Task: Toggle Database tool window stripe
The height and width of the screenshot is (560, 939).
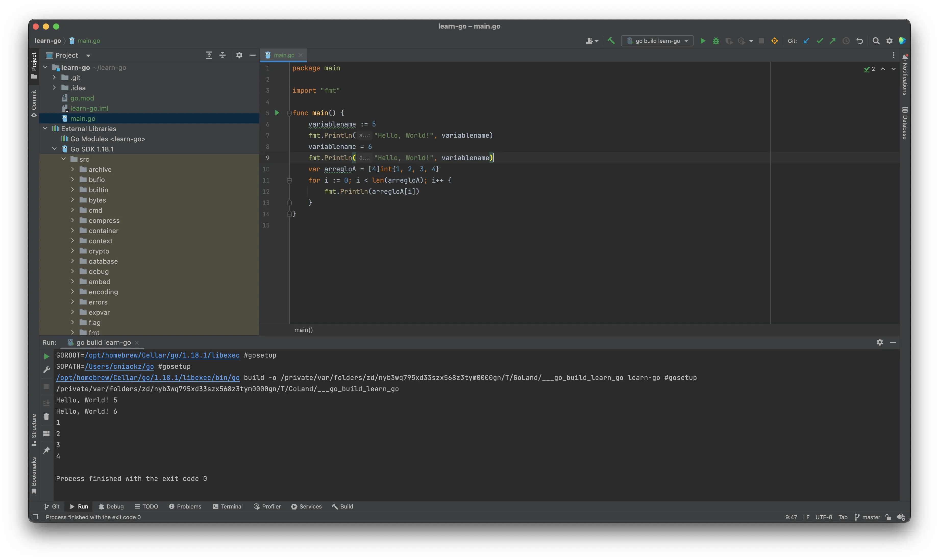Action: click(x=905, y=123)
